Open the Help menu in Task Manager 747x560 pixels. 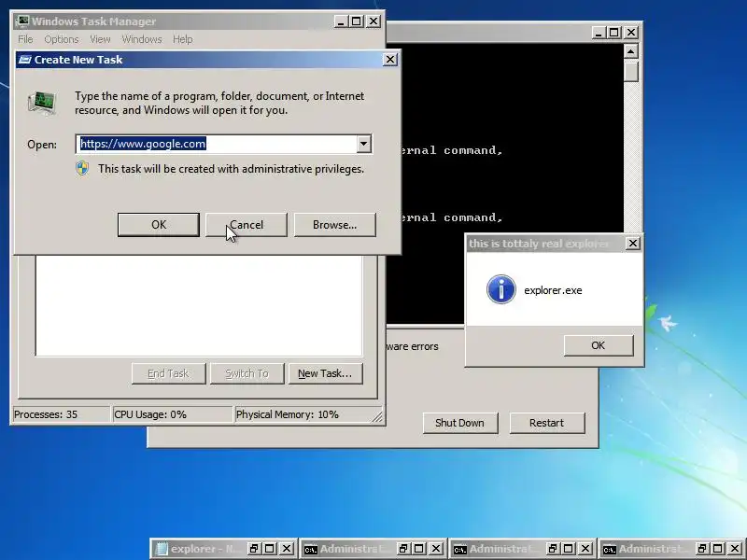point(182,39)
